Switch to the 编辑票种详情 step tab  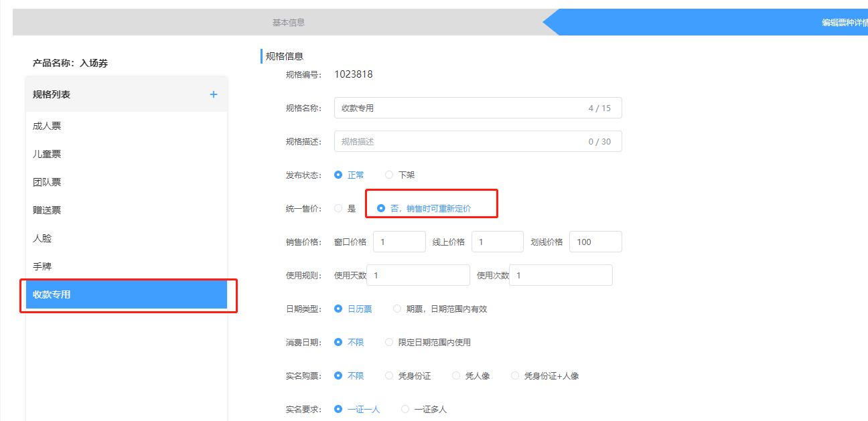point(844,22)
